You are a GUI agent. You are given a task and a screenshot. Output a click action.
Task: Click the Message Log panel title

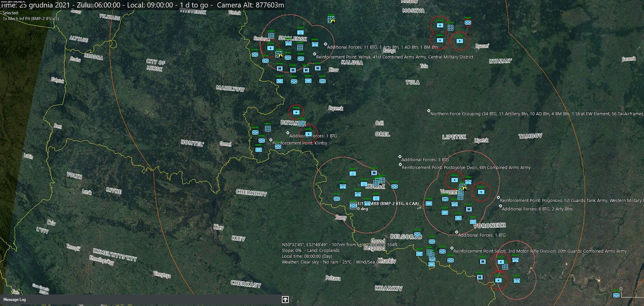pos(15,300)
